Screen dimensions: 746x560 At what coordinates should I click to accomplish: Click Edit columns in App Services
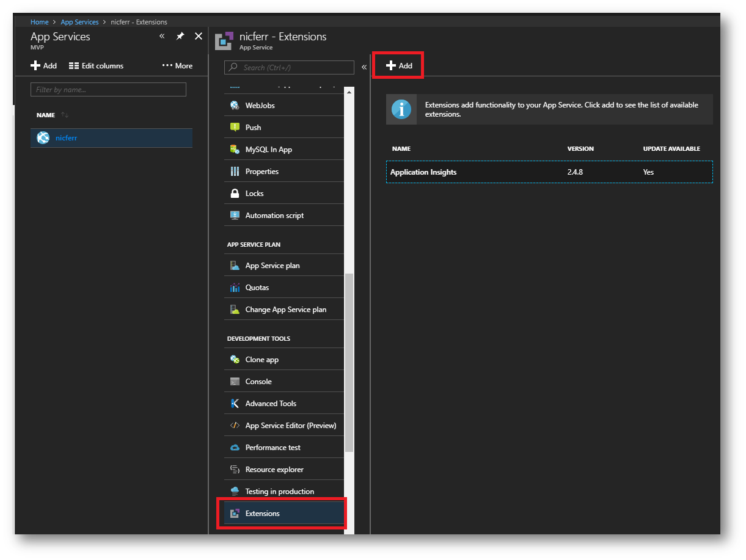(x=96, y=66)
